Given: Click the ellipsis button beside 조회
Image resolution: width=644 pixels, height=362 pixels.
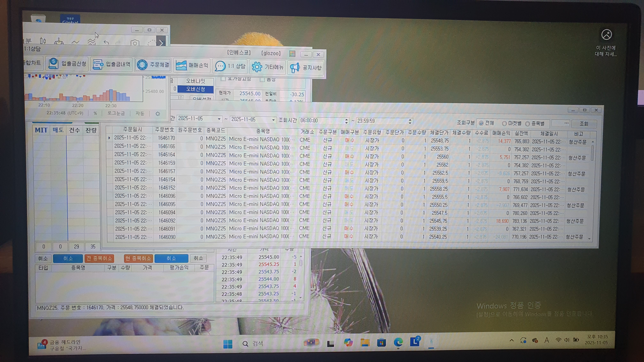Looking at the screenshot, I should (x=566, y=123).
